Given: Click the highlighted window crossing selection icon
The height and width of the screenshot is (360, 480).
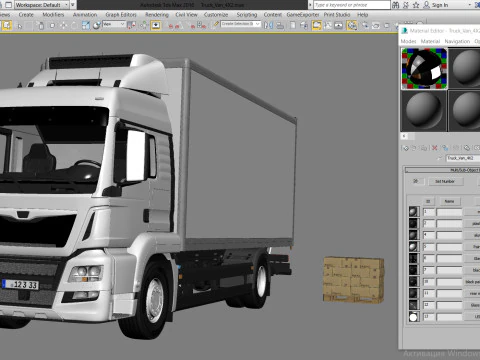Looking at the screenshot, I should tap(7, 25).
